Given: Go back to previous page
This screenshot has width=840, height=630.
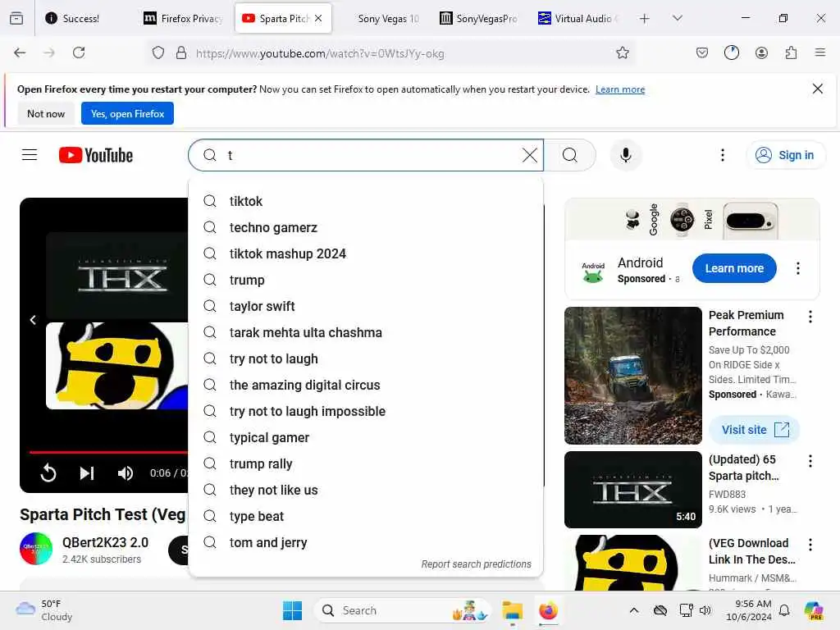Looking at the screenshot, I should click(x=20, y=52).
